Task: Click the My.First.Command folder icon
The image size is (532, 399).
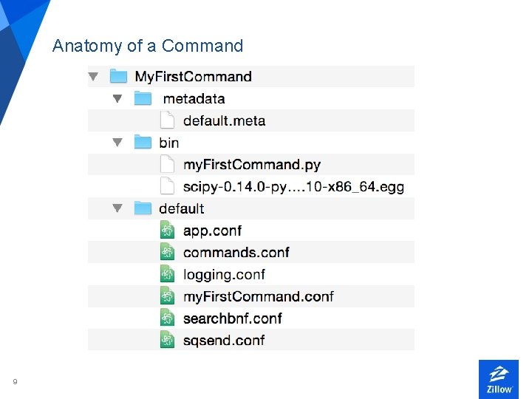Action: 118,76
